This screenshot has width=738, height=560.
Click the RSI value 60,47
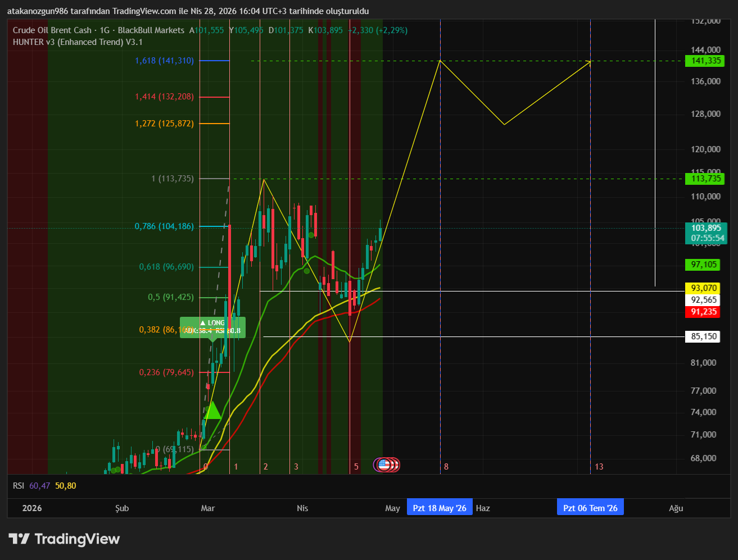coord(40,486)
